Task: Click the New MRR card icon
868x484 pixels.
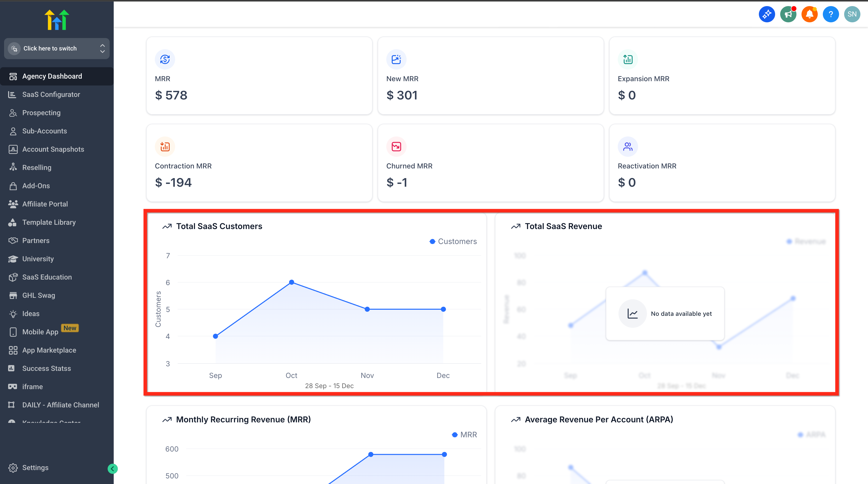Action: click(x=396, y=59)
